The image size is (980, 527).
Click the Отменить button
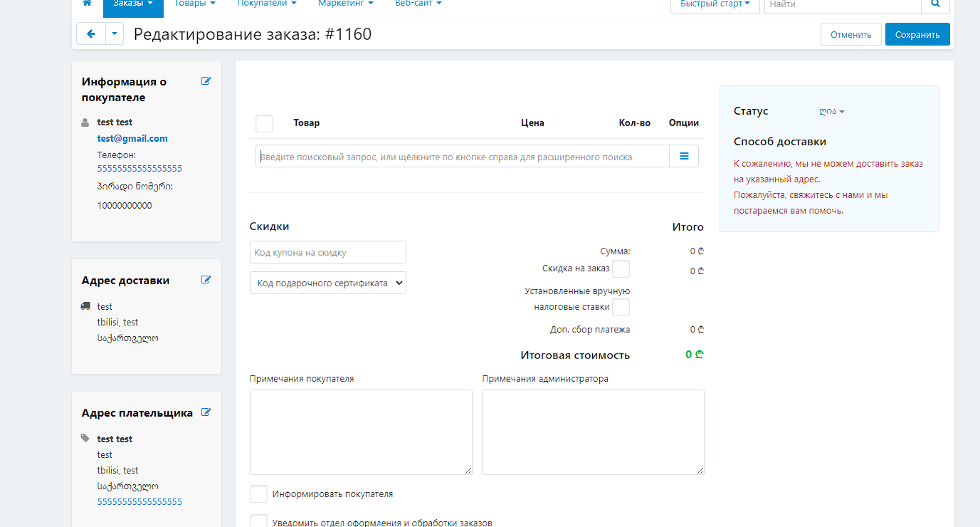click(851, 34)
